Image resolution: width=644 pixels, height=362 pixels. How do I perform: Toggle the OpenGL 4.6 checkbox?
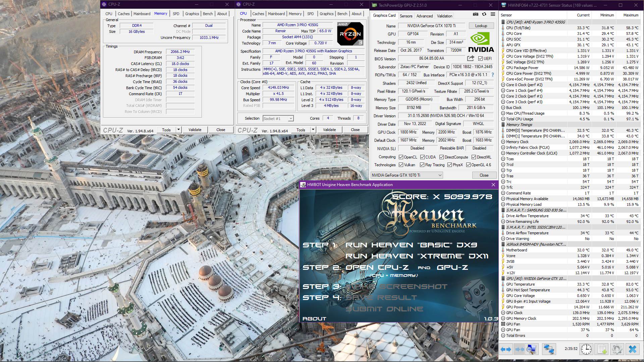[468, 165]
